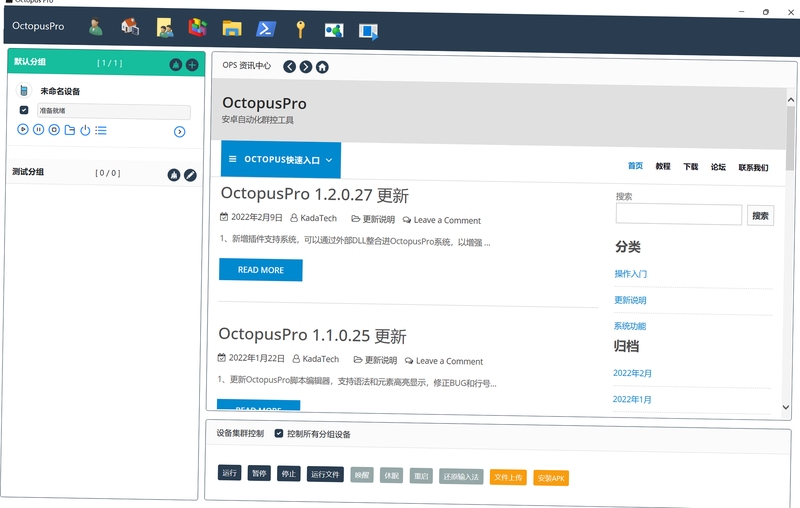This screenshot has width=800, height=508.
Task: Click the web page scrollbar up arrow
Action: 791,100
